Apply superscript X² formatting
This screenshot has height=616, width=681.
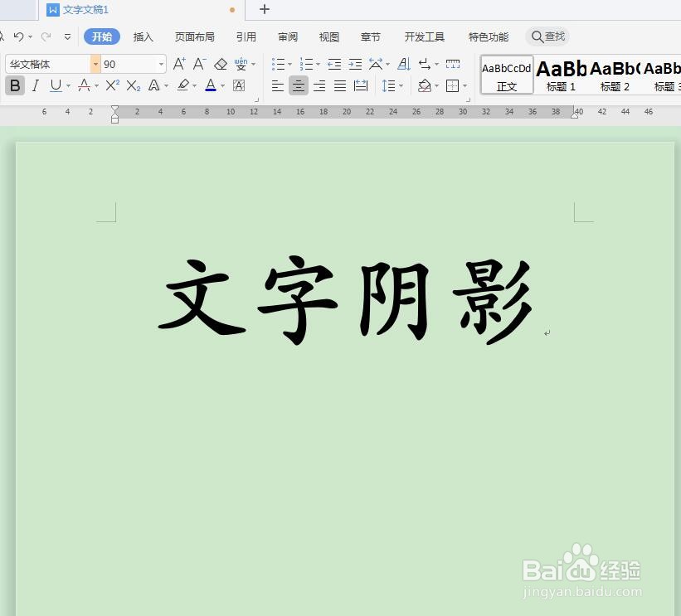point(113,85)
